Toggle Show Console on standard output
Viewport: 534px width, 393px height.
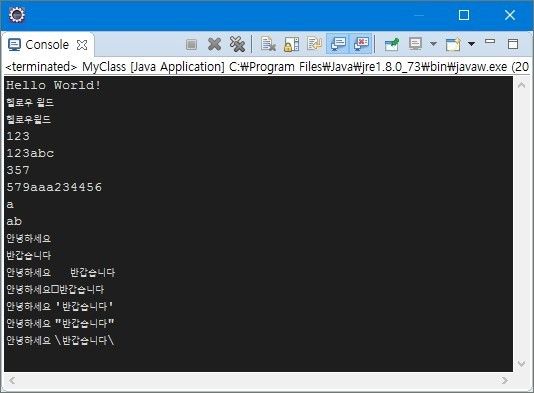[x=338, y=44]
